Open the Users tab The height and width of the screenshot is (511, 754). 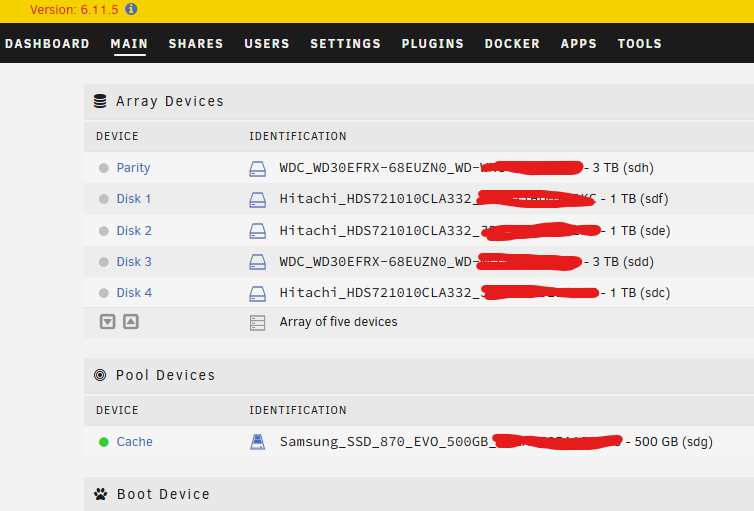pyautogui.click(x=267, y=44)
